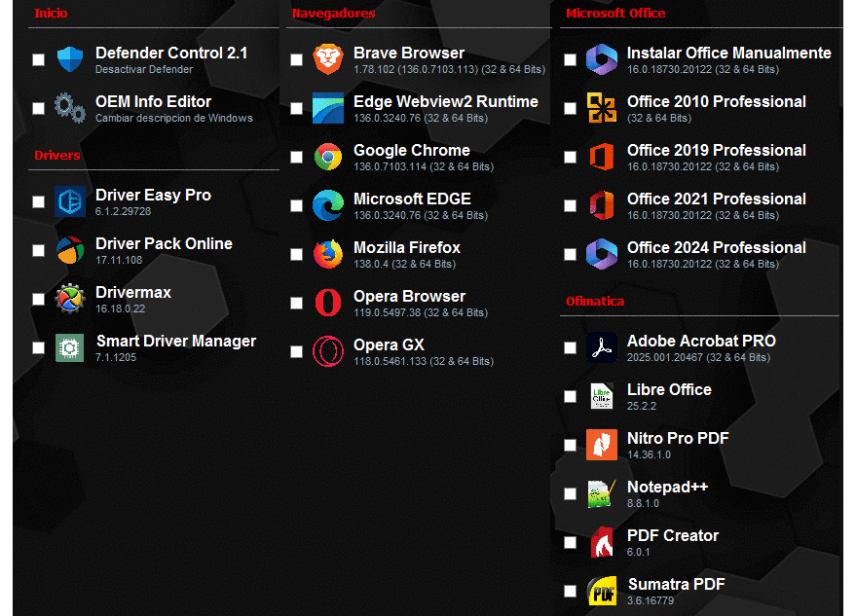The height and width of the screenshot is (616, 856).
Task: Select the PDF Creator icon
Action: click(602, 542)
